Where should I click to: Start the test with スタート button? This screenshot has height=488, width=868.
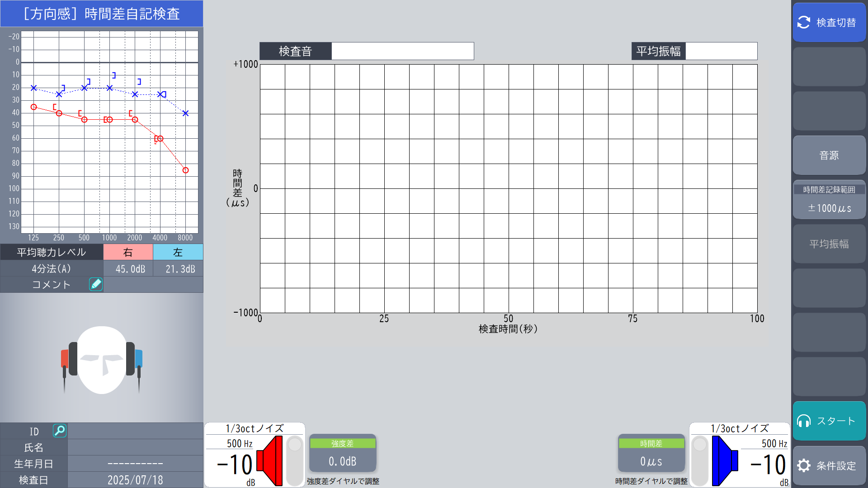(x=829, y=421)
